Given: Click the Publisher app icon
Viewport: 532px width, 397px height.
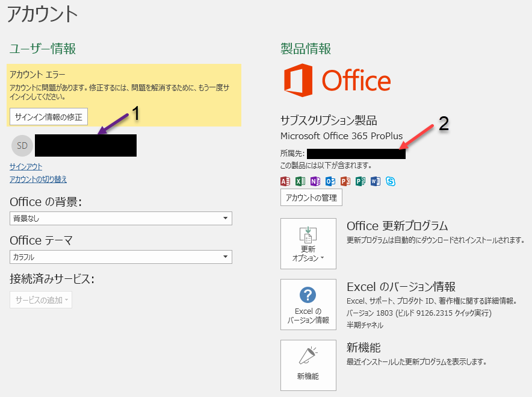Looking at the screenshot, I should pyautogui.click(x=360, y=181).
